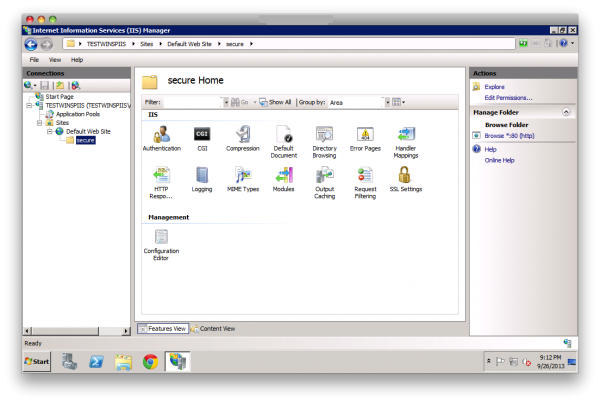Collapse the Sites tree node
Screen dimensions: 600x403
(x=39, y=123)
